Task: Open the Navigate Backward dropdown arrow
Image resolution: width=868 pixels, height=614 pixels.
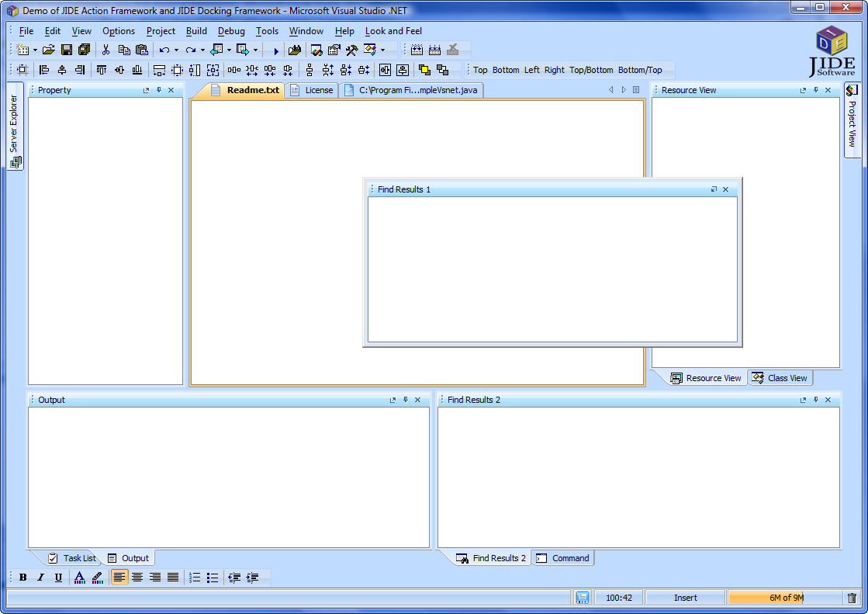Action: point(229,50)
